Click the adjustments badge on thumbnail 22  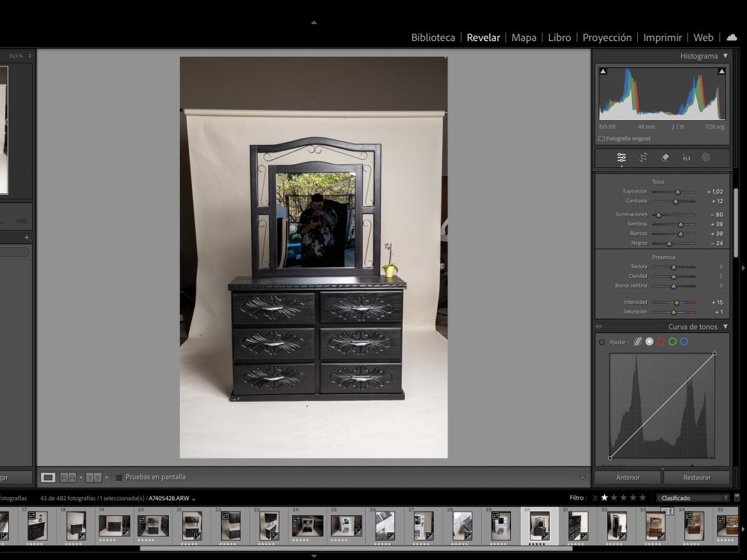[x=224, y=515]
